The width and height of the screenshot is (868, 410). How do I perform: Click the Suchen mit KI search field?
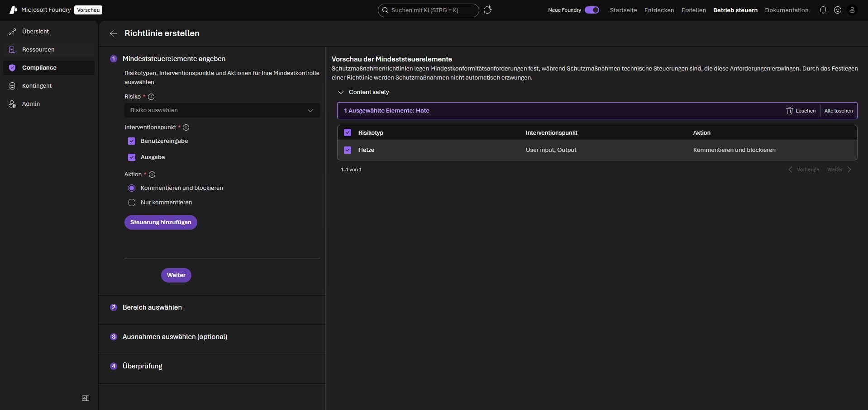point(428,10)
